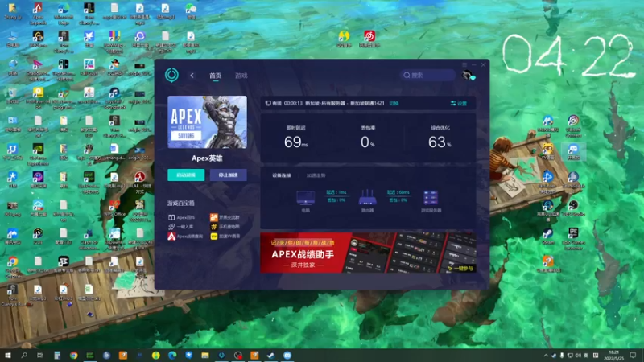644x362 pixels.
Task: Click the APEX战绩助手 banner
Action: click(368, 253)
